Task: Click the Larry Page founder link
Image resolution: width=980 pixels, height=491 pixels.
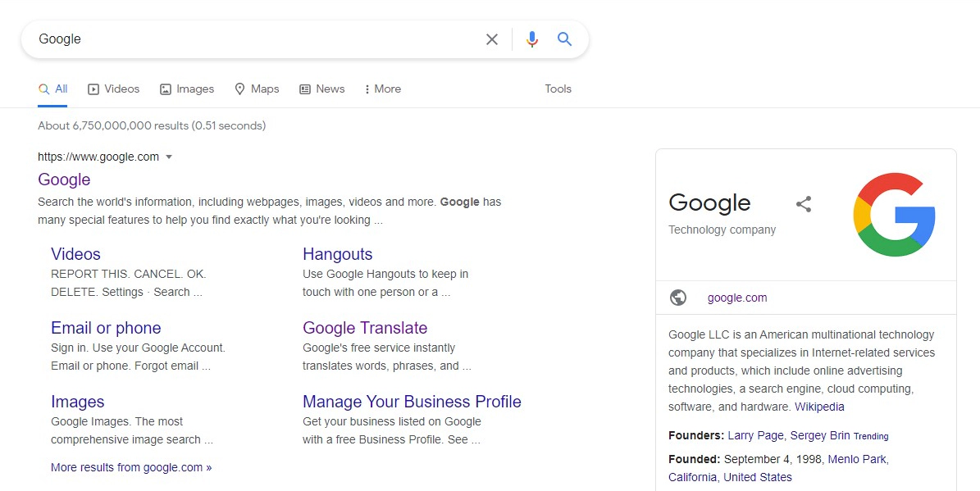Action: coord(755,435)
